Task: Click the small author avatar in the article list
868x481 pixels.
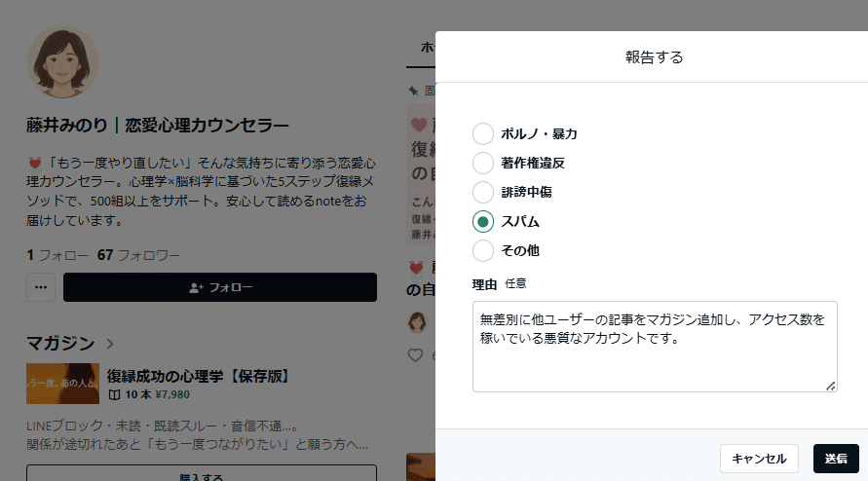Action: point(417,322)
